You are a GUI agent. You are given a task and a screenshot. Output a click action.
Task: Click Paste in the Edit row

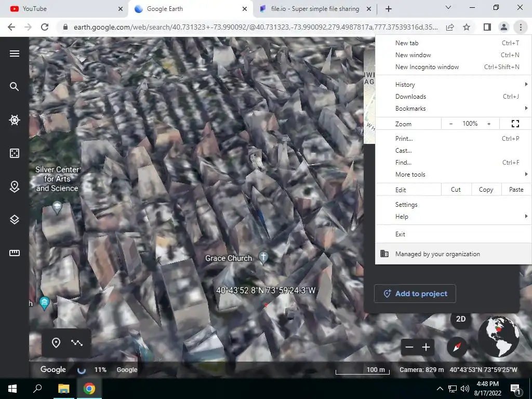click(x=516, y=190)
